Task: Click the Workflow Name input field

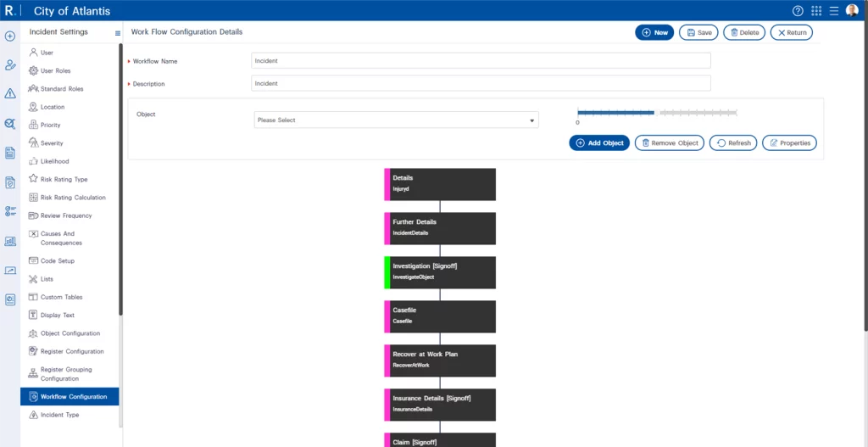Action: coord(481,61)
